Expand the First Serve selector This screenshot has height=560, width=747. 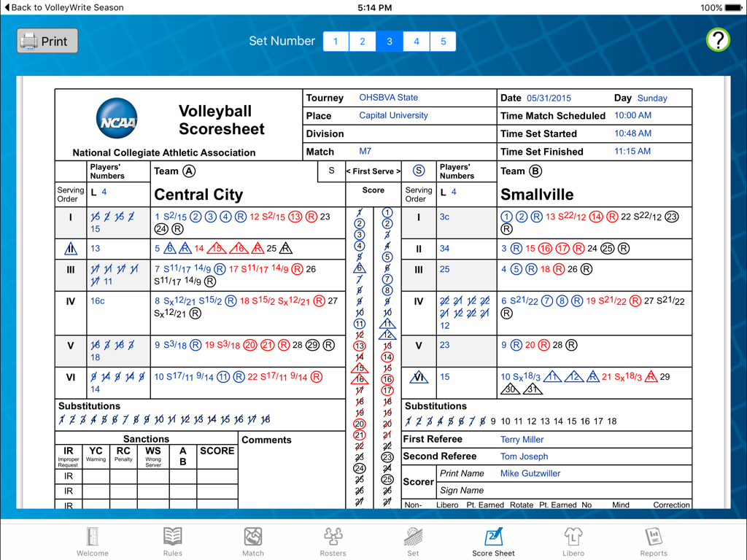(373, 171)
